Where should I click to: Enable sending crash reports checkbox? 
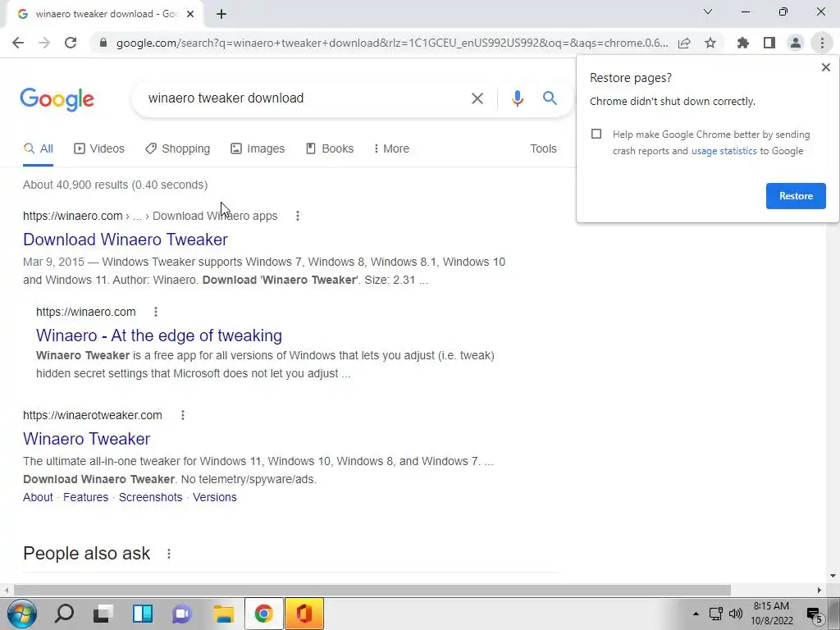596,134
